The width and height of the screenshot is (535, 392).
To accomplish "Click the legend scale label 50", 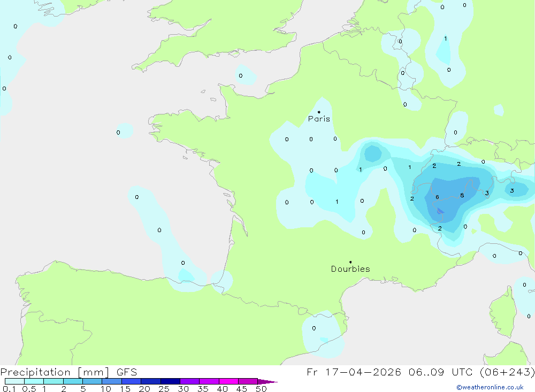I will pyautogui.click(x=261, y=389).
